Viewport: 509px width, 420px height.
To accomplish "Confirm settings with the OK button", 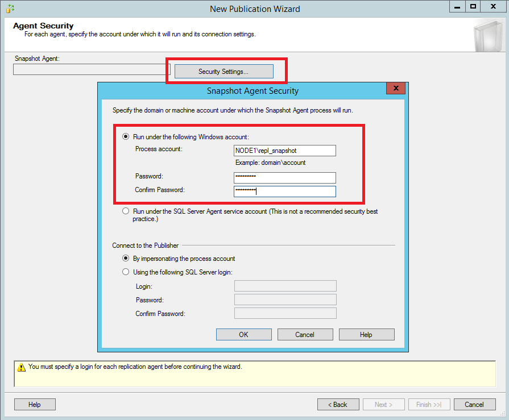I will click(x=243, y=334).
